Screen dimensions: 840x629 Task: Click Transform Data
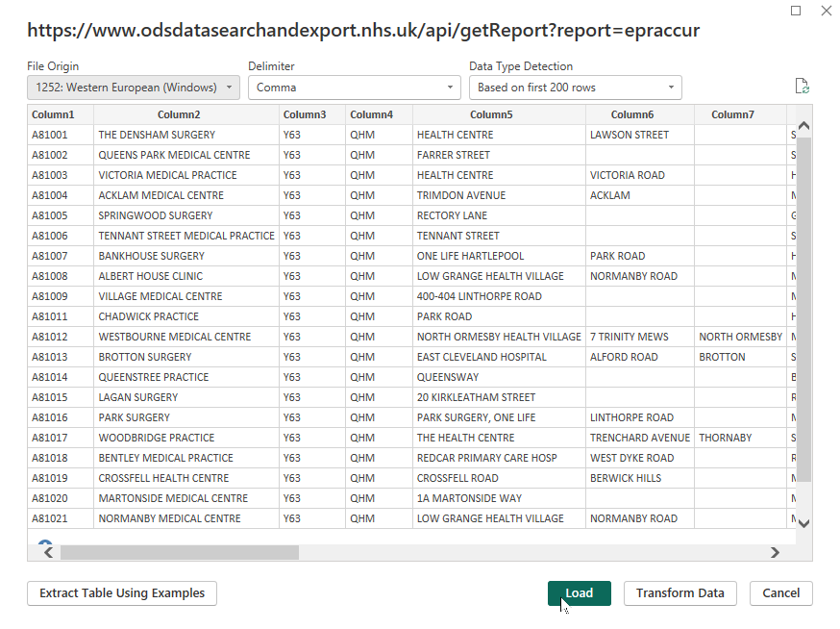tap(679, 593)
